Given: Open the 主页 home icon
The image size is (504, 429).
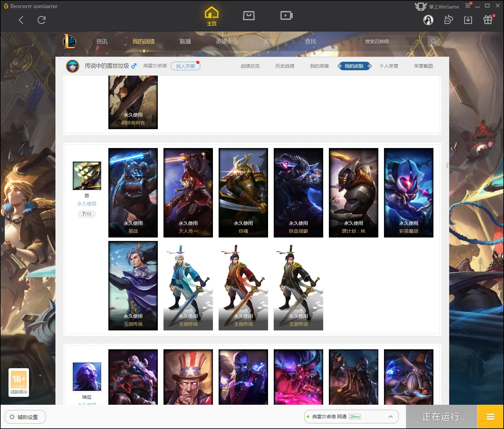Looking at the screenshot, I should [212, 16].
